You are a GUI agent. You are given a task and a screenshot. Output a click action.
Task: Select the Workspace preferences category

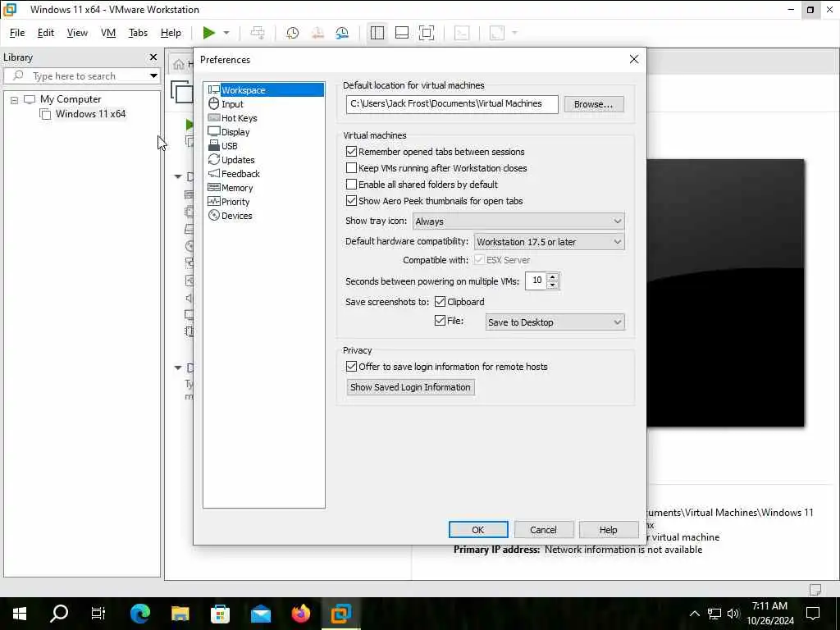point(265,90)
